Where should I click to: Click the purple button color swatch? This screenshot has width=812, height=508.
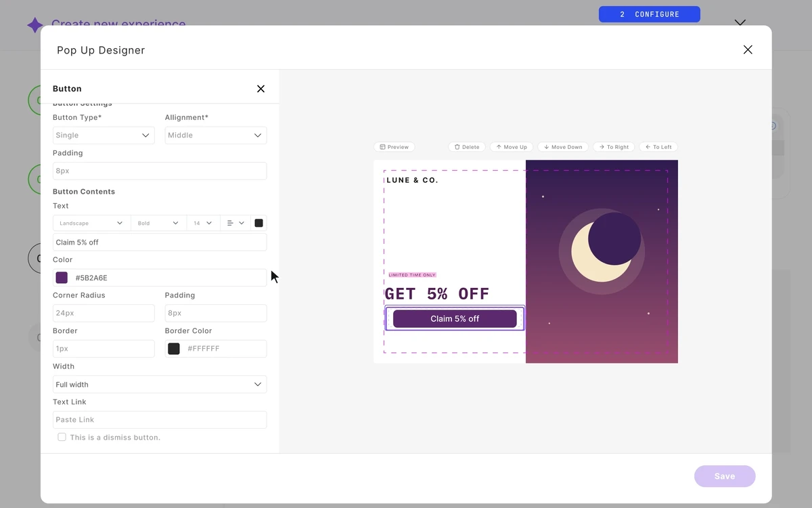point(62,278)
